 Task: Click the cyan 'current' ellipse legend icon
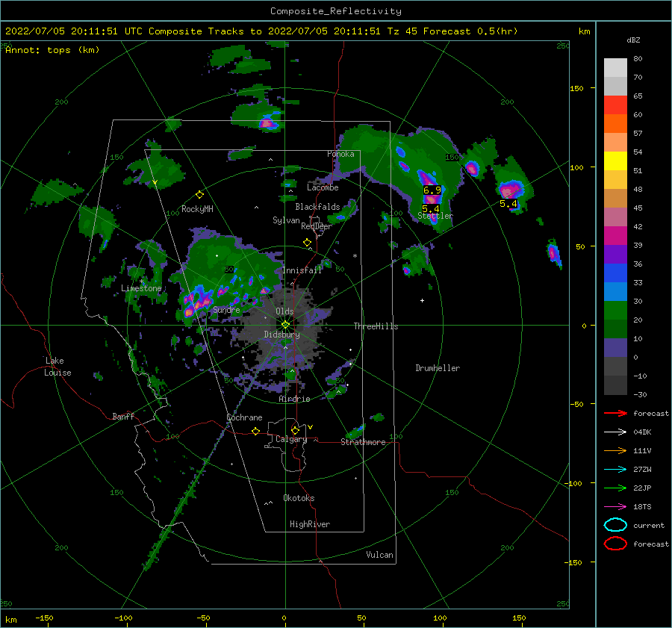click(x=615, y=525)
